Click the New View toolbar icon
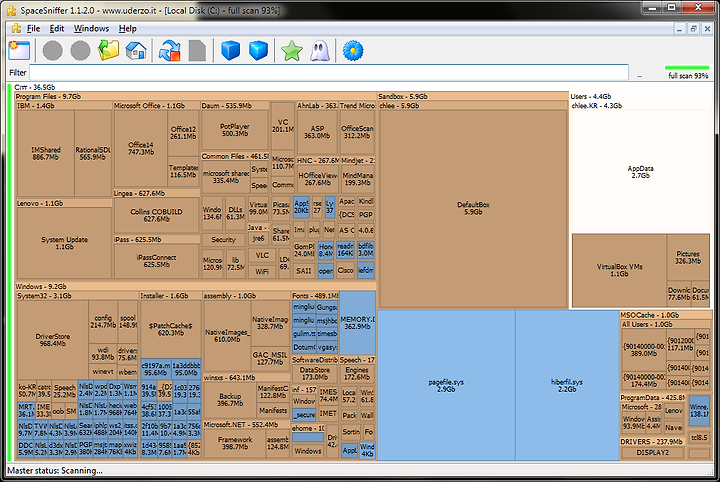Image resolution: width=720 pixels, height=482 pixels. (x=19, y=50)
